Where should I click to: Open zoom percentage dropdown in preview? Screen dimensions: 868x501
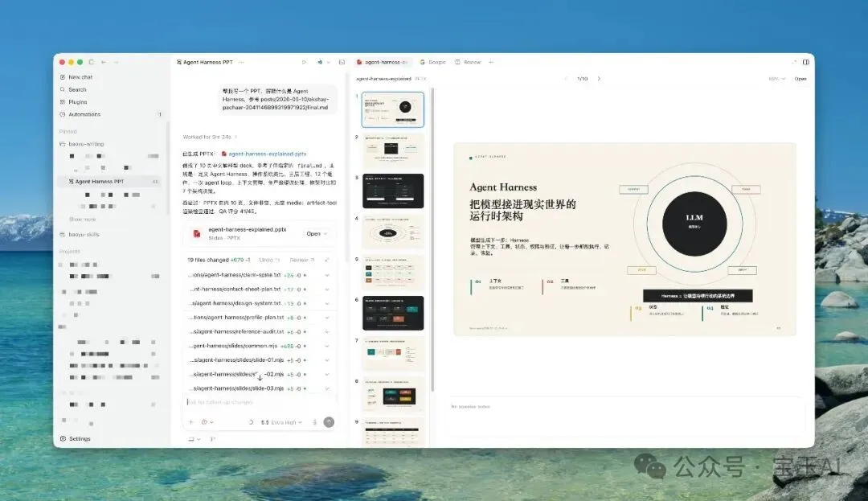pos(776,79)
